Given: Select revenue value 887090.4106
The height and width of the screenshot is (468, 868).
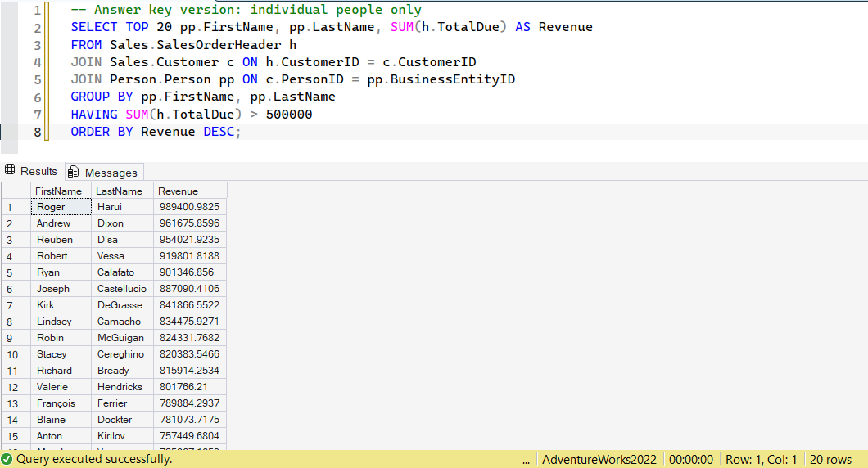Looking at the screenshot, I should click(190, 289).
